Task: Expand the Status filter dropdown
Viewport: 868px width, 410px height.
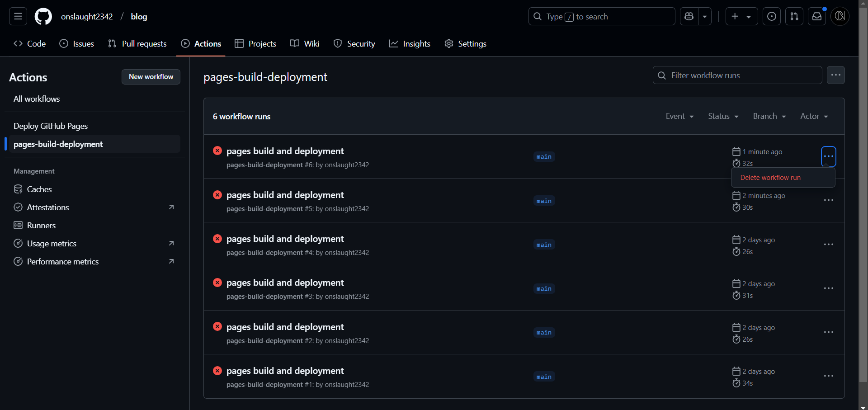Action: click(723, 116)
